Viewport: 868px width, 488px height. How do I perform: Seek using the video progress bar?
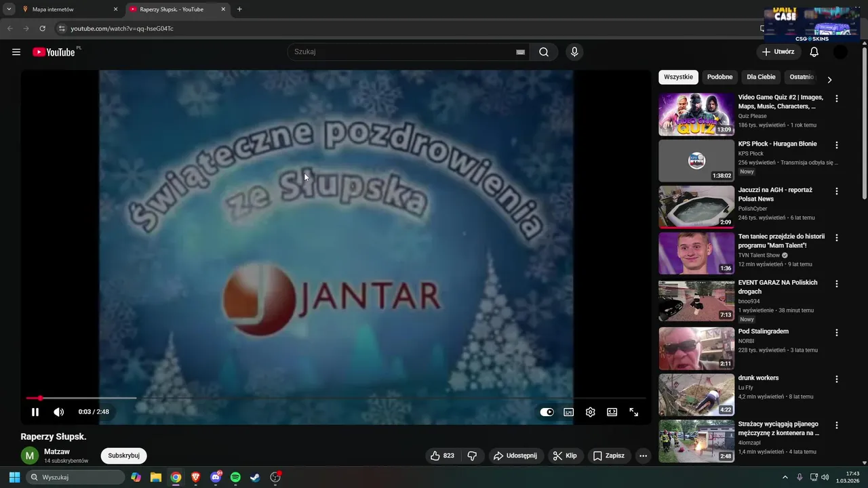click(336, 398)
